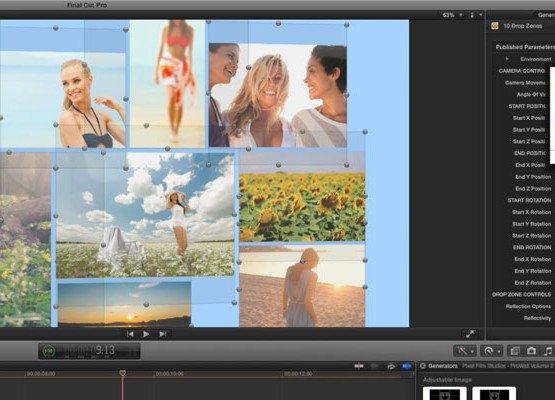Click the timeline playhead marker
555x400 pixels.
tap(122, 373)
